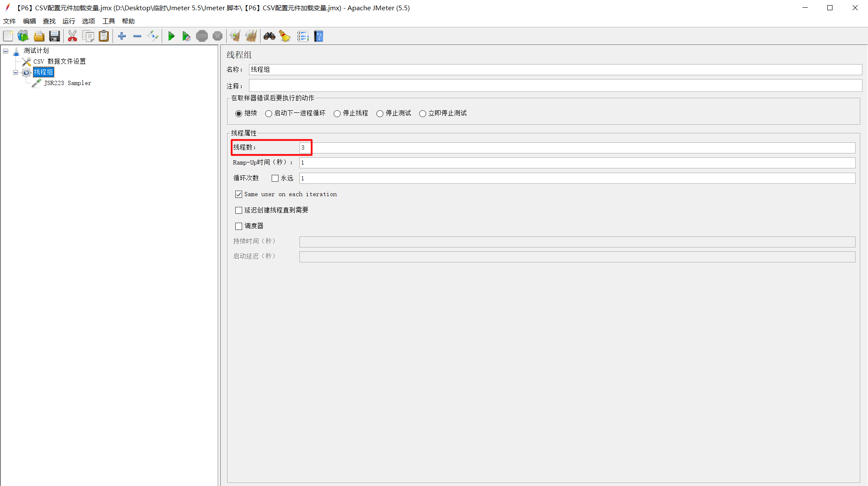868x486 pixels.
Task: Click the 启动延迟（秒） field
Action: 577,257
